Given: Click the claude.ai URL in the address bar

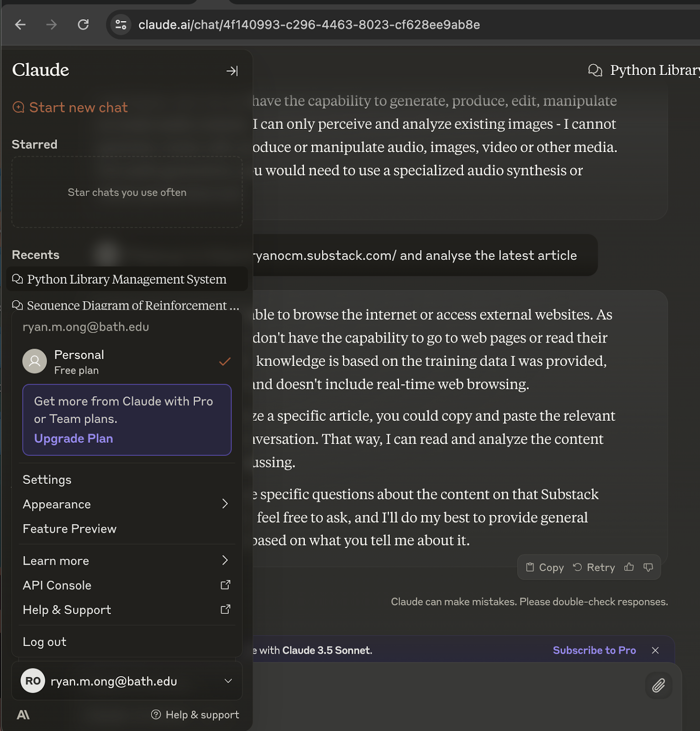Looking at the screenshot, I should (x=309, y=25).
